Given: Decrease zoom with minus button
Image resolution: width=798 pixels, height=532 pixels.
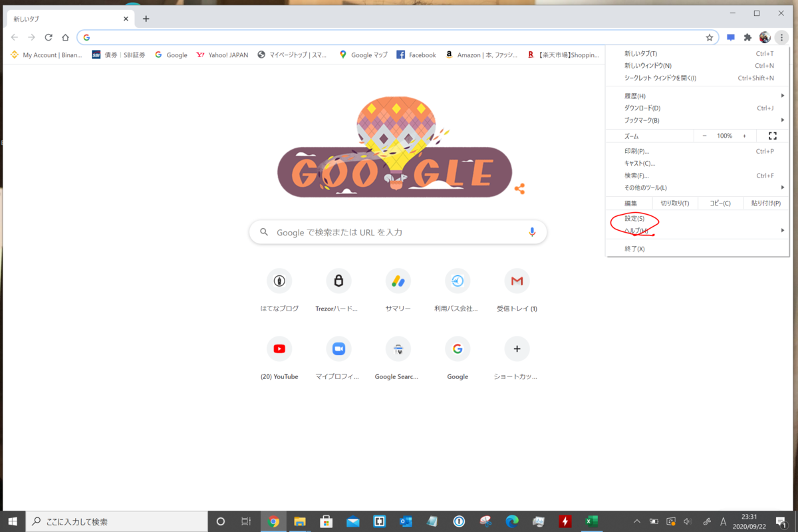Looking at the screenshot, I should [x=705, y=136].
